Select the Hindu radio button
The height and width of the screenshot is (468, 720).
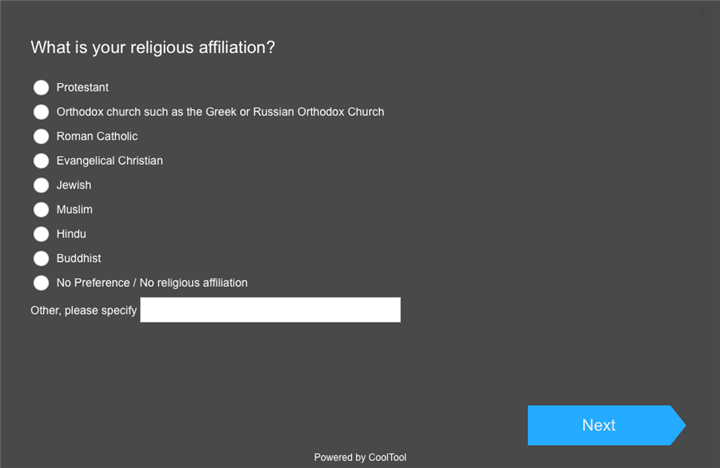(41, 234)
